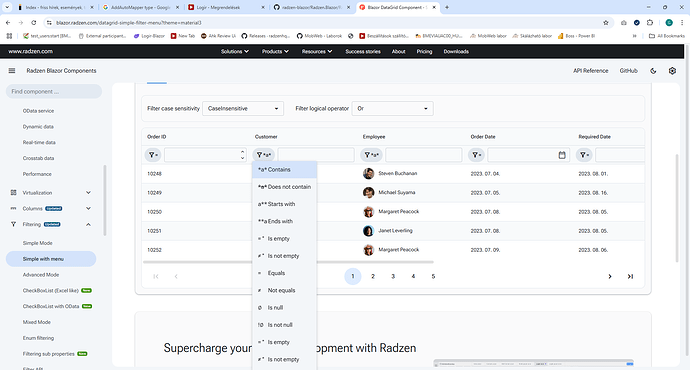Open Filter logical operator dropdown
This screenshot has width=690, height=370.
pos(393,108)
